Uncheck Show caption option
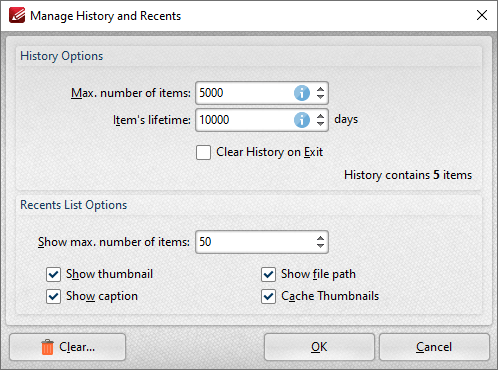The width and height of the screenshot is (498, 370). coord(53,296)
